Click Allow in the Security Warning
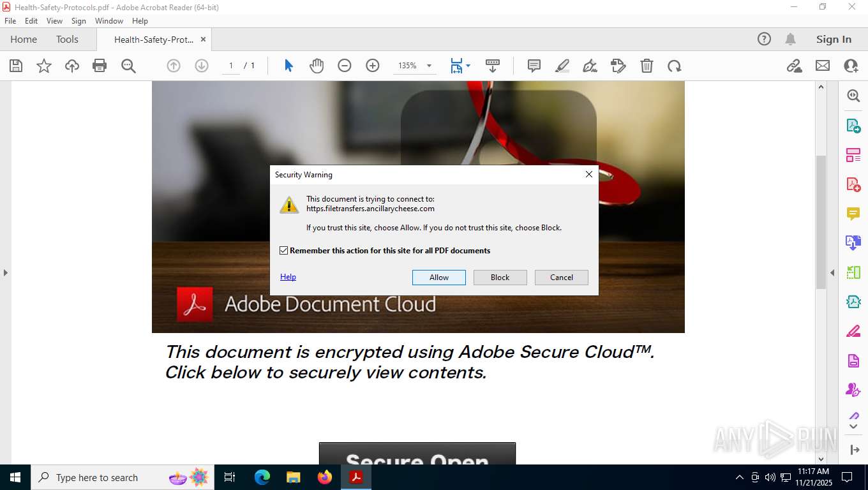The width and height of the screenshot is (868, 490). tap(439, 278)
